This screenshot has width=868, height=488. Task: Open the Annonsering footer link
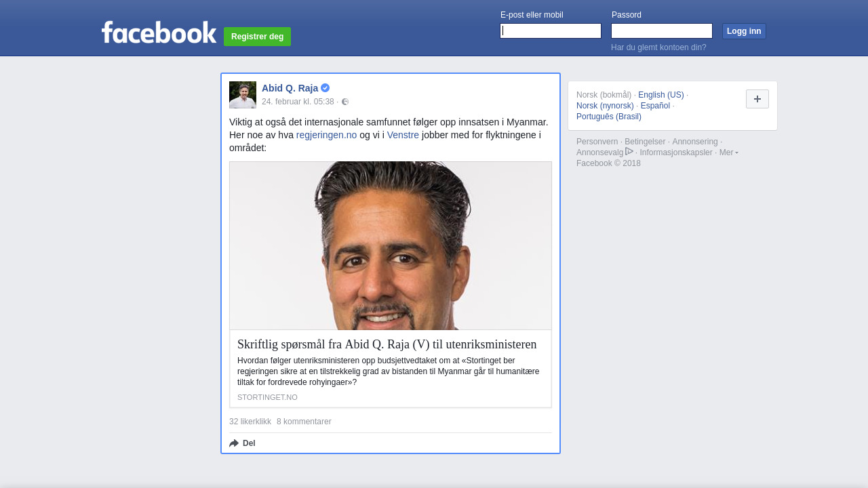coord(695,142)
